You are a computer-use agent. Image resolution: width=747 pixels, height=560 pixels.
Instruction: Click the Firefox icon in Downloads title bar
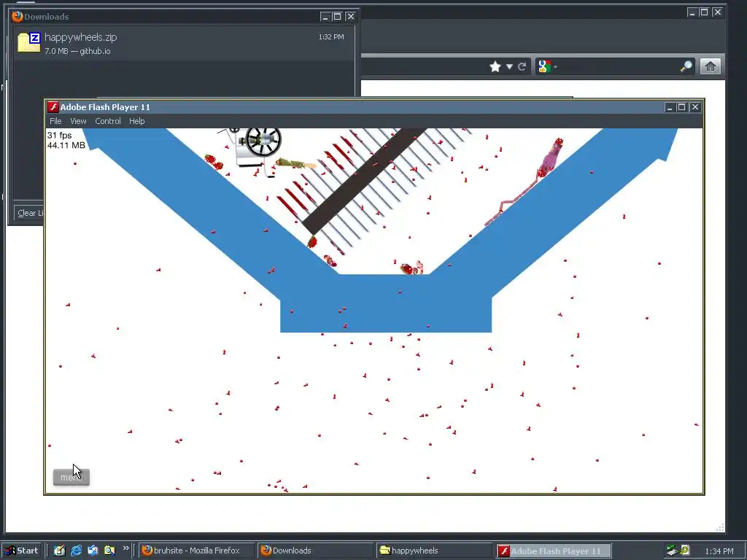click(x=18, y=17)
